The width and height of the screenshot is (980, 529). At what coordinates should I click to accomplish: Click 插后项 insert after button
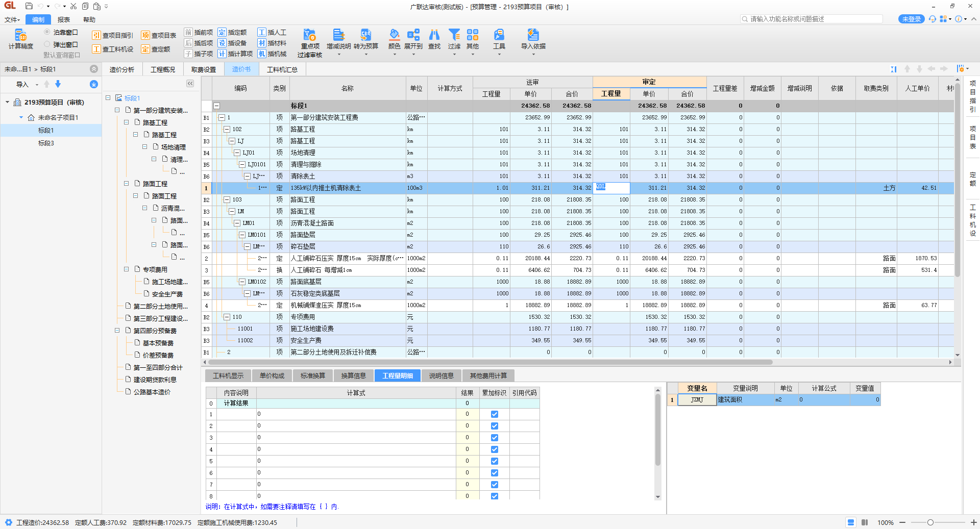[x=199, y=43]
